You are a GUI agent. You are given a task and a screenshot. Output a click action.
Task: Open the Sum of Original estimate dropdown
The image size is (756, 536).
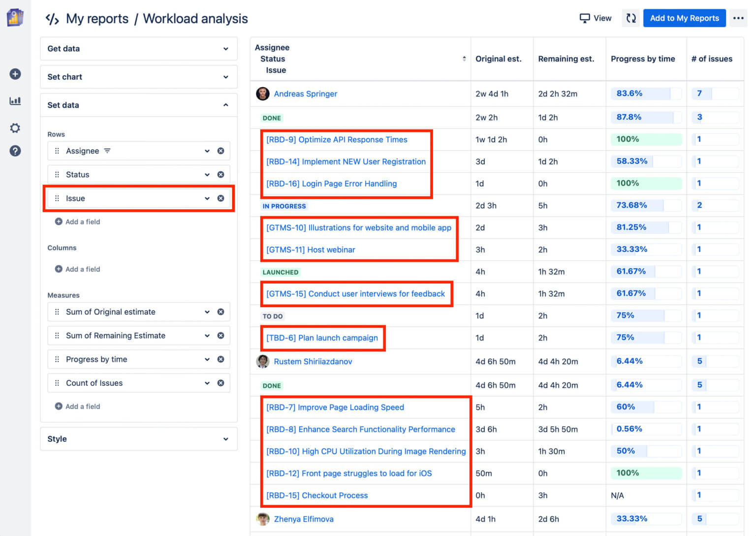coord(207,312)
